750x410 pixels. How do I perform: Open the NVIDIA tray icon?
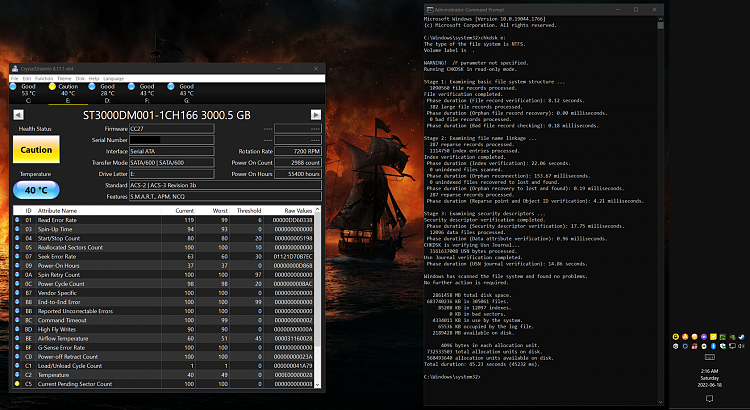pos(732,337)
